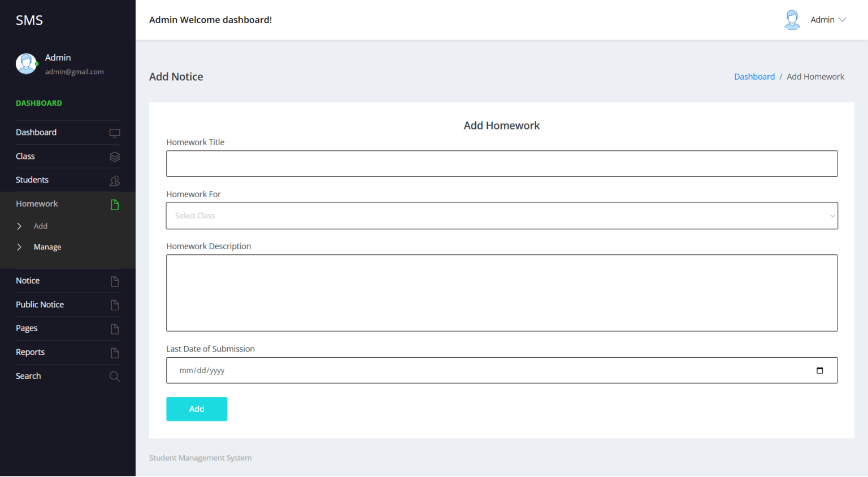Click the Students user icon
This screenshot has width=868, height=477.
point(114,181)
